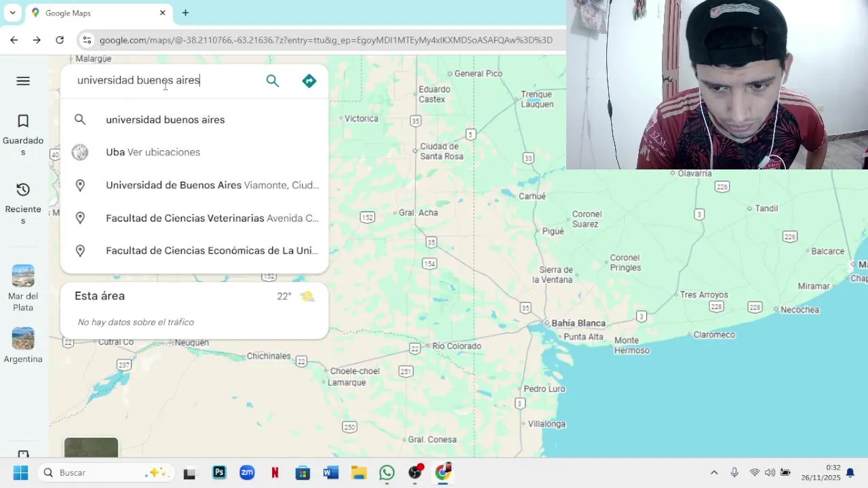Click the Uba logo icon in suggestions

point(80,152)
